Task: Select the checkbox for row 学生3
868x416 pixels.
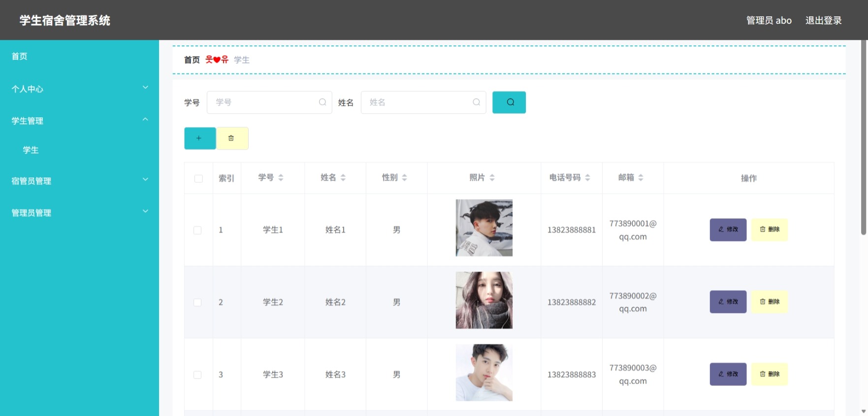Action: pyautogui.click(x=197, y=375)
